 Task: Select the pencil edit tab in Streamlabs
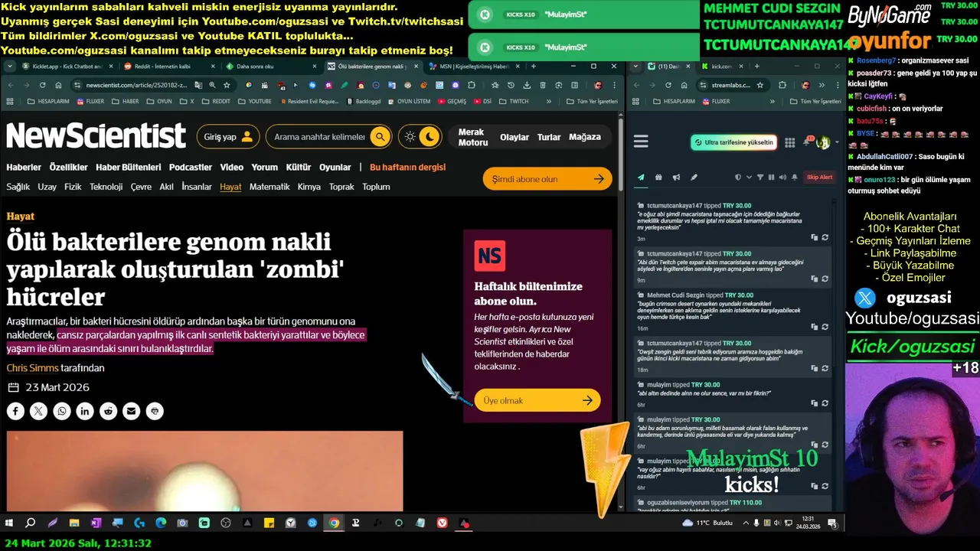click(694, 178)
